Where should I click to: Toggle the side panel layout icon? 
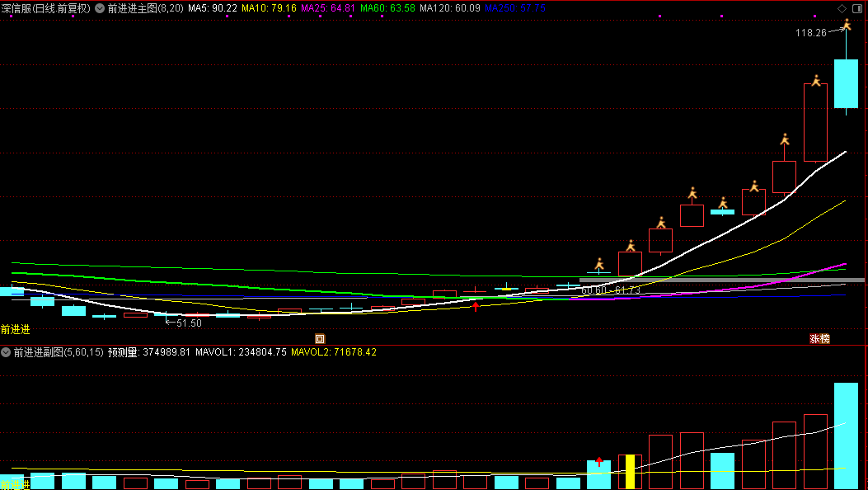coord(857,8)
